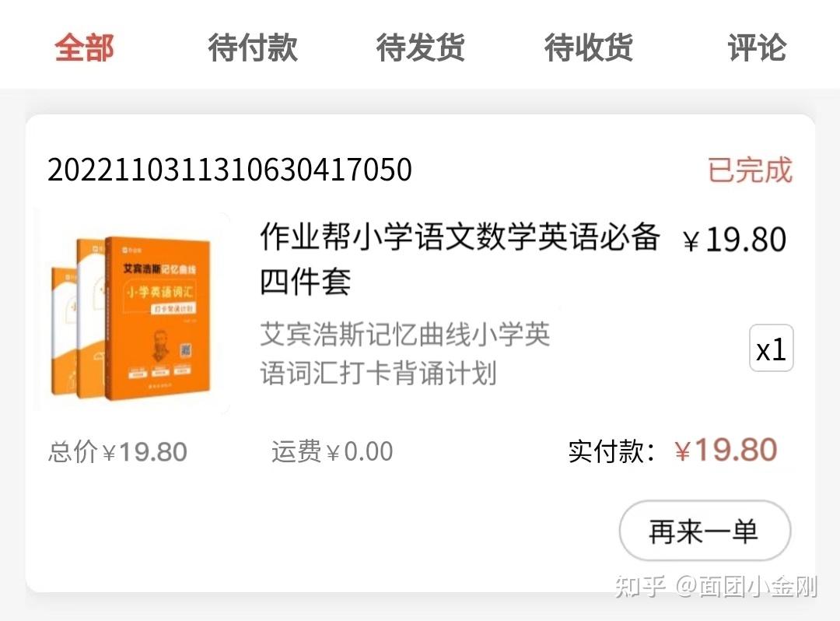
Task: Click the item price ¥19.80 beside title
Action: (734, 239)
